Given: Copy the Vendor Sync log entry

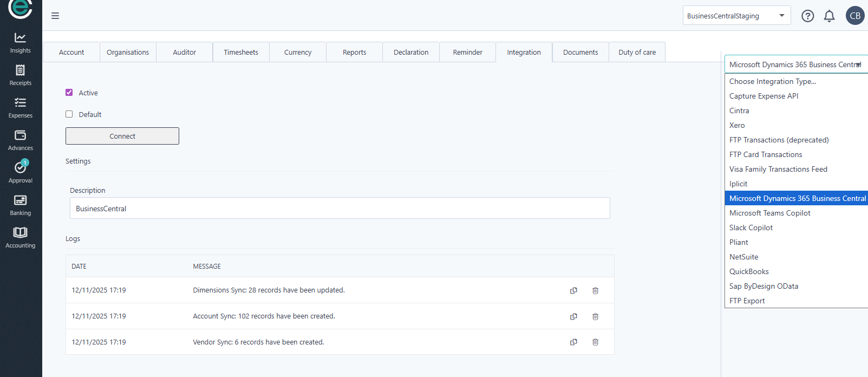Looking at the screenshot, I should pyautogui.click(x=573, y=342).
